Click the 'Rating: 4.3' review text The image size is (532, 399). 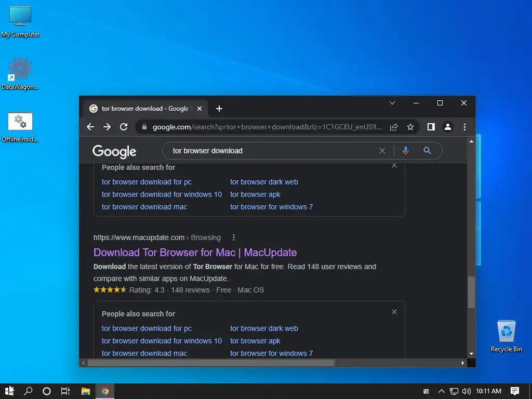pyautogui.click(x=147, y=290)
